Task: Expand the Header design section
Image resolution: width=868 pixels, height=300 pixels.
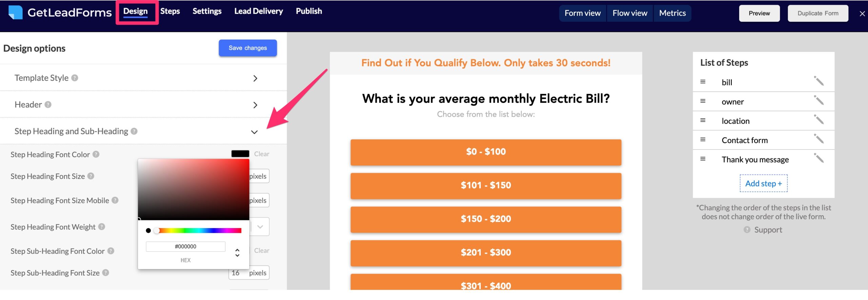Action: pyautogui.click(x=255, y=105)
